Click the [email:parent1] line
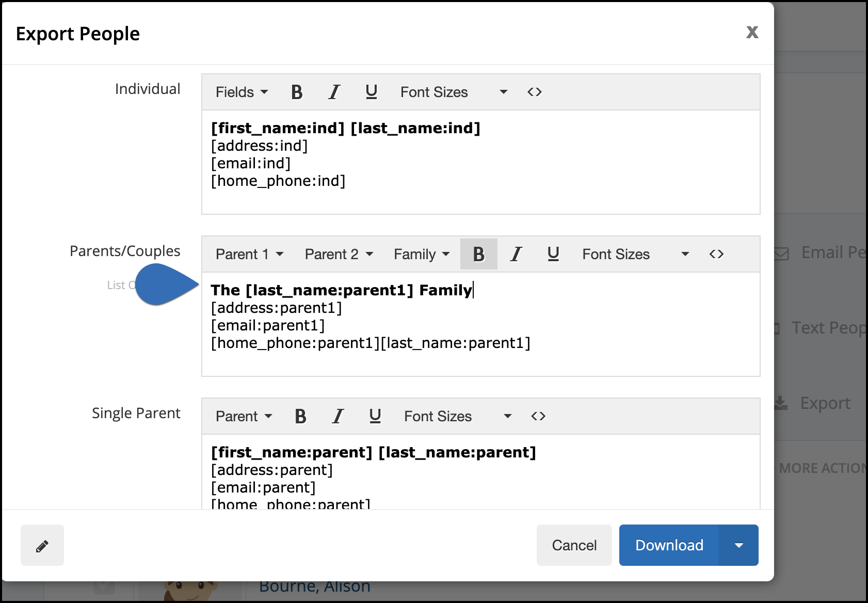The height and width of the screenshot is (603, 868). (268, 326)
